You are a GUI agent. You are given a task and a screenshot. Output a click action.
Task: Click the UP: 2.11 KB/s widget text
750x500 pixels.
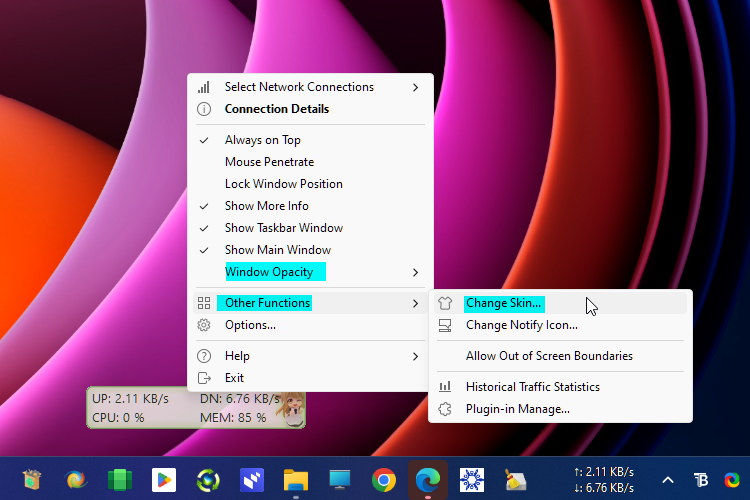pos(131,399)
